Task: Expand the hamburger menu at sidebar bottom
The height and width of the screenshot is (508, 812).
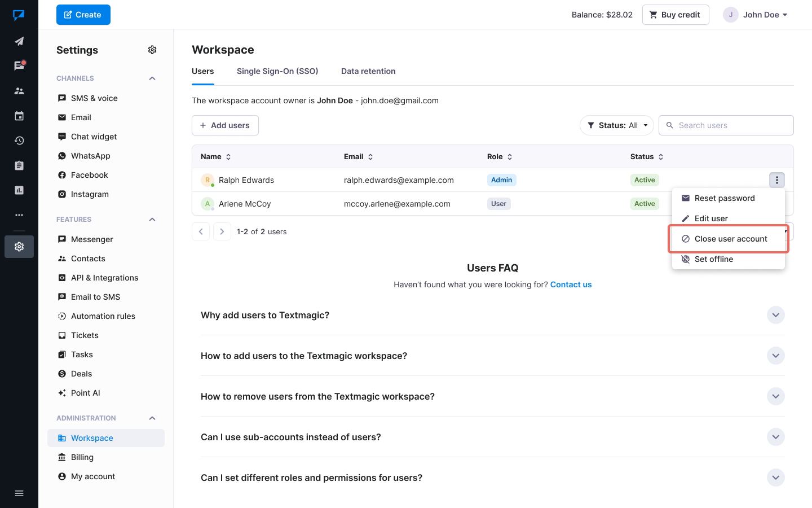Action: [19, 493]
